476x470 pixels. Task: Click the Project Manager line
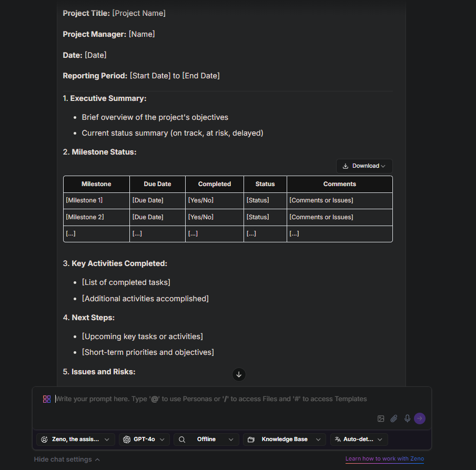coord(109,34)
